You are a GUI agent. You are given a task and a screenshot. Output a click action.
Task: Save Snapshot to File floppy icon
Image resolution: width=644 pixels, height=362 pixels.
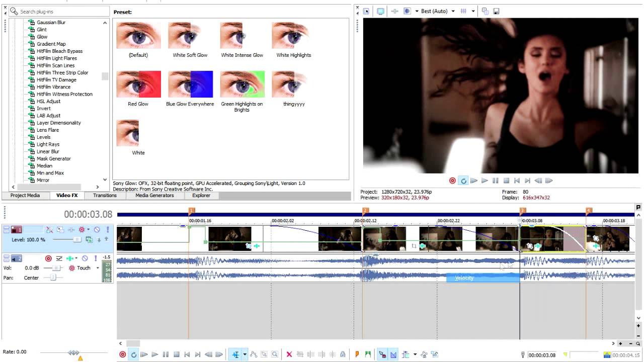tap(496, 11)
